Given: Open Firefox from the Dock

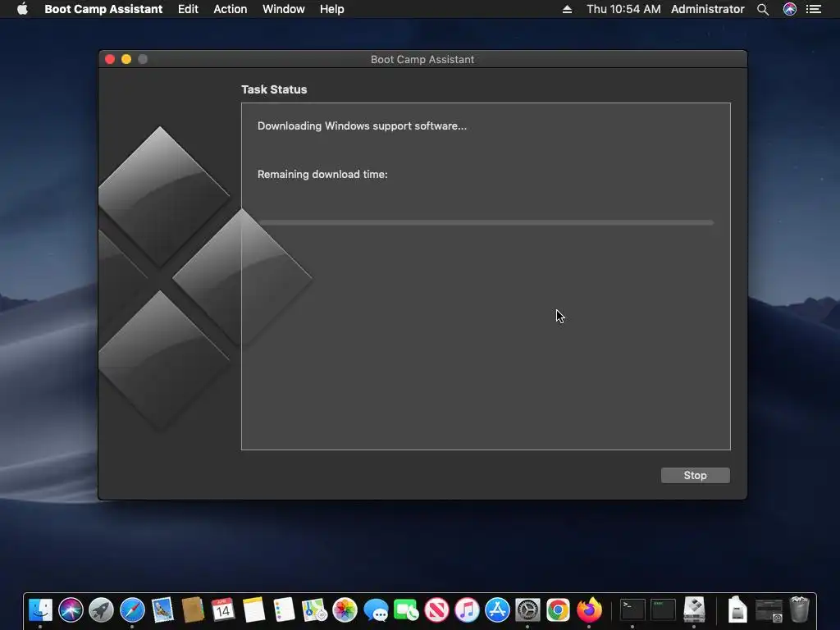Looking at the screenshot, I should tap(589, 609).
